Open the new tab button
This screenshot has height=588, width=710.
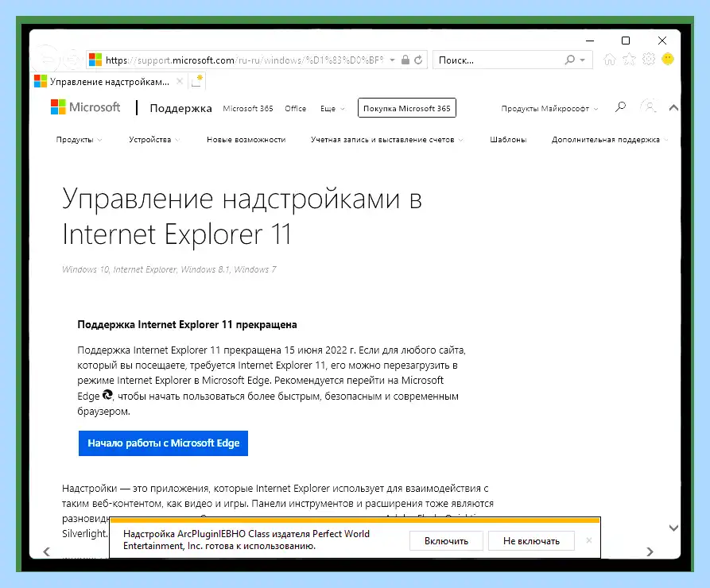(x=196, y=82)
